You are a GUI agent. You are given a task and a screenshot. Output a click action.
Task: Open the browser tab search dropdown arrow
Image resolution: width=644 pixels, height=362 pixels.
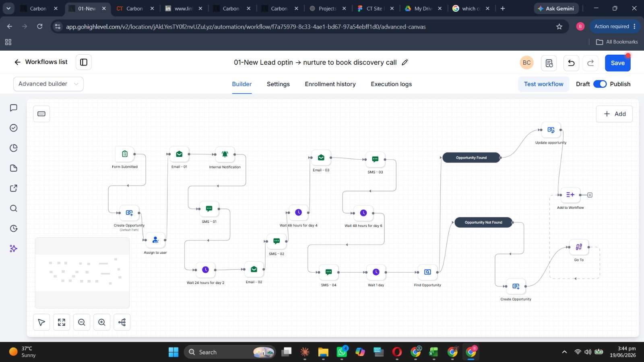click(8, 8)
